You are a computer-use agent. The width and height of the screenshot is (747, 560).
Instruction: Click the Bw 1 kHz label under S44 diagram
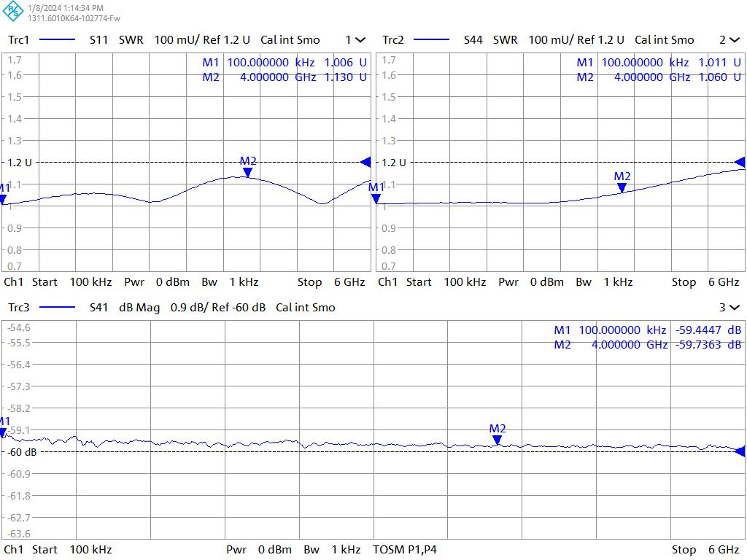coord(603,282)
